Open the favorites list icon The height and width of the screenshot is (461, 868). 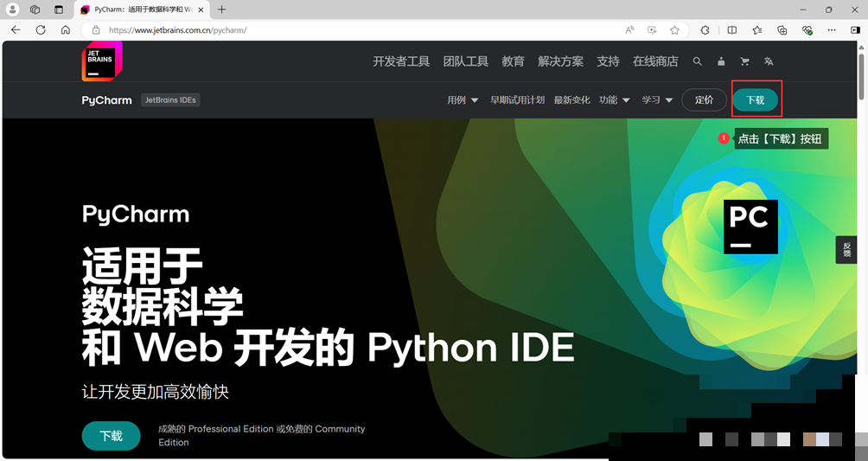[756, 30]
